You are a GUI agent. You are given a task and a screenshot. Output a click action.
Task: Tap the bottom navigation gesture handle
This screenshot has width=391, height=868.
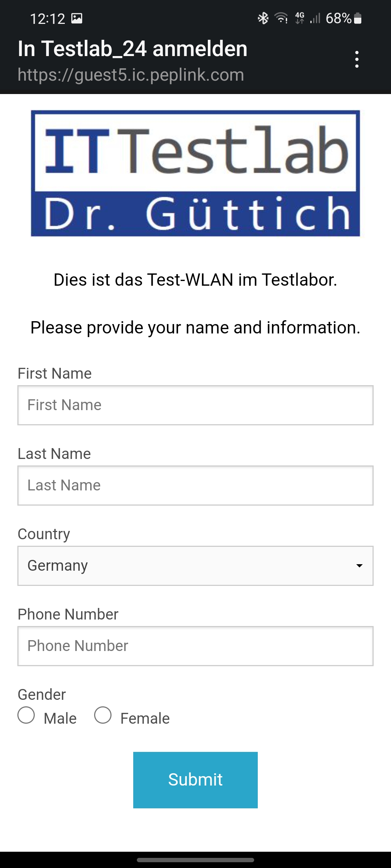(x=195, y=860)
